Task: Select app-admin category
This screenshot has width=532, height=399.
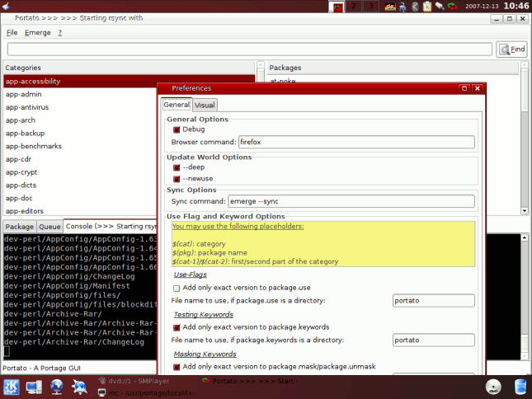Action: (x=80, y=94)
